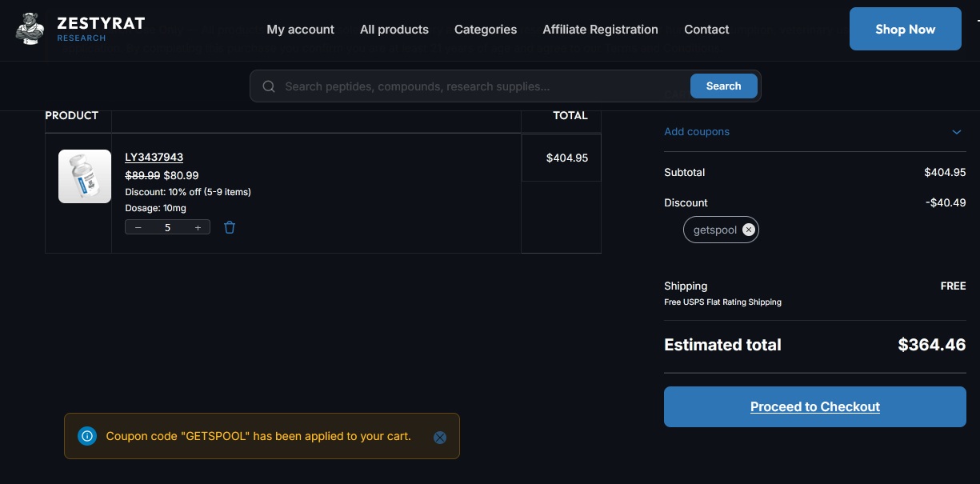Increase LY3437943 quantity with plus
Viewport: 980px width, 484px height.
click(x=198, y=227)
